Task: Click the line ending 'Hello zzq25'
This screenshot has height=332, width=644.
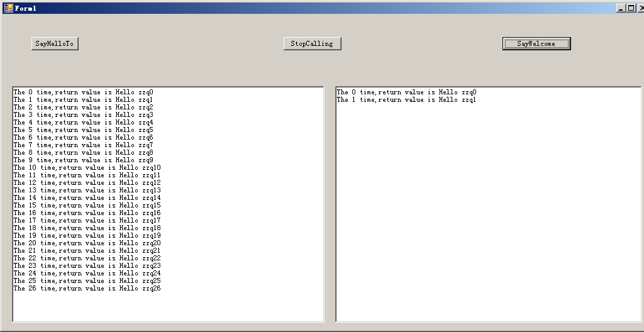Action: click(87, 280)
